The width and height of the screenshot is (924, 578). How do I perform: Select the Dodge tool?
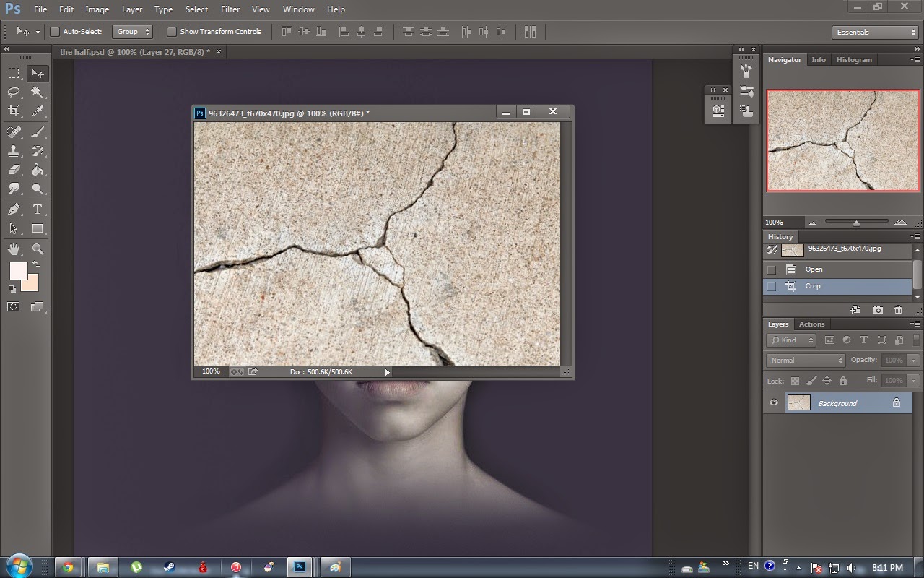point(38,189)
